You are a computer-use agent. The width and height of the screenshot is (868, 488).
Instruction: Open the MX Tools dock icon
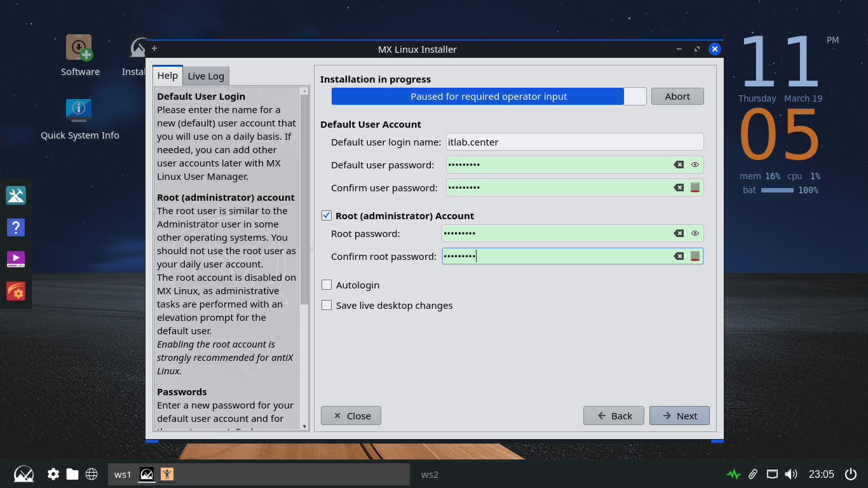[x=16, y=196]
